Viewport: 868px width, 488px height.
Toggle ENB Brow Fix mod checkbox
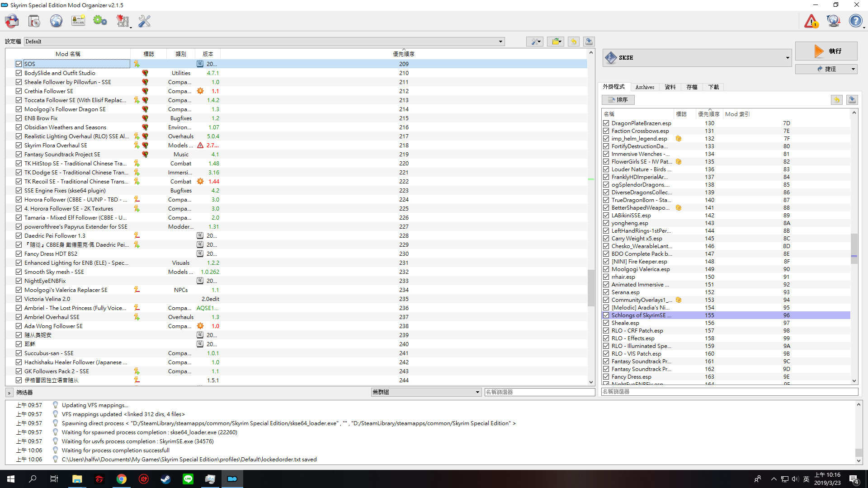pos(19,118)
